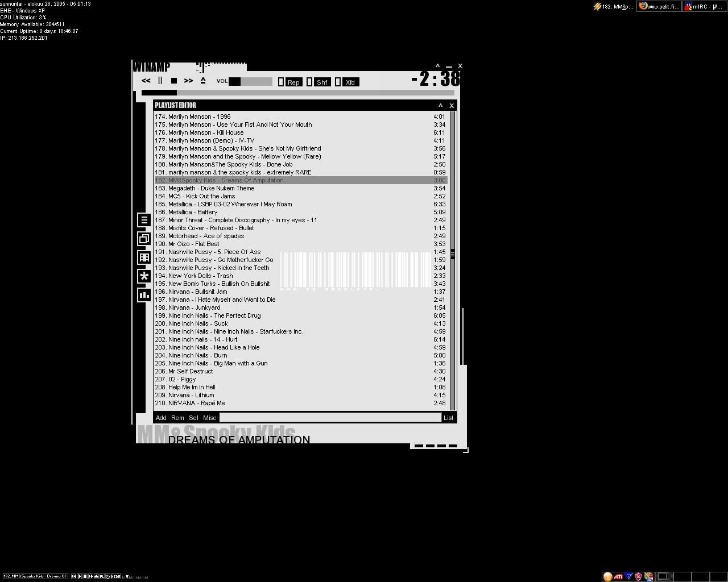Select track 194 New York Dolls - Trash
The height and width of the screenshot is (582, 728).
coord(301,276)
